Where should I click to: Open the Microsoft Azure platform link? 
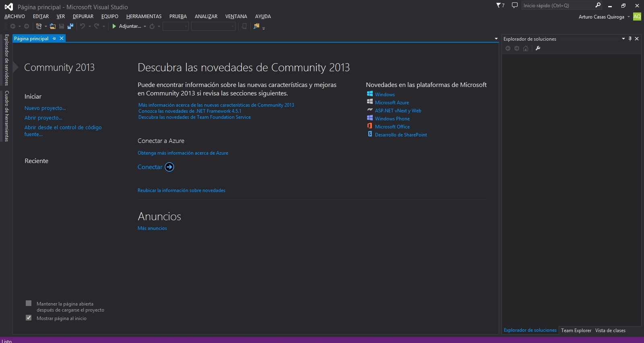(392, 103)
